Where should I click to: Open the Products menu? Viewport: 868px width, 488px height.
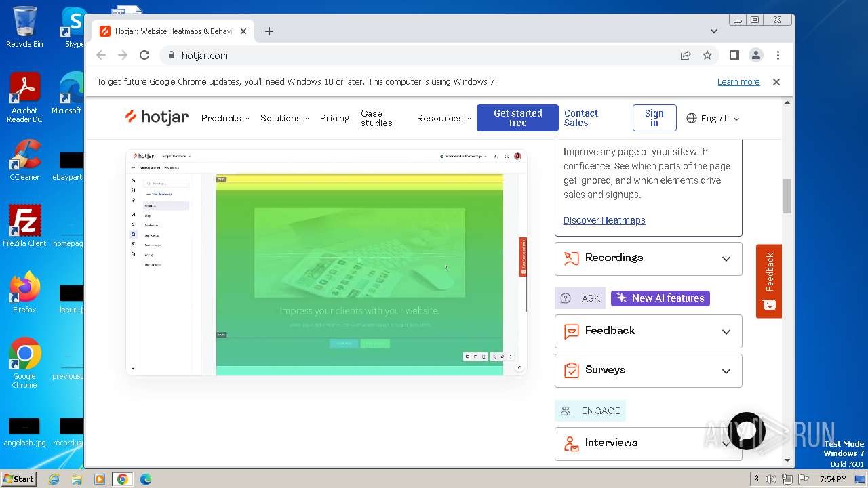click(x=225, y=118)
